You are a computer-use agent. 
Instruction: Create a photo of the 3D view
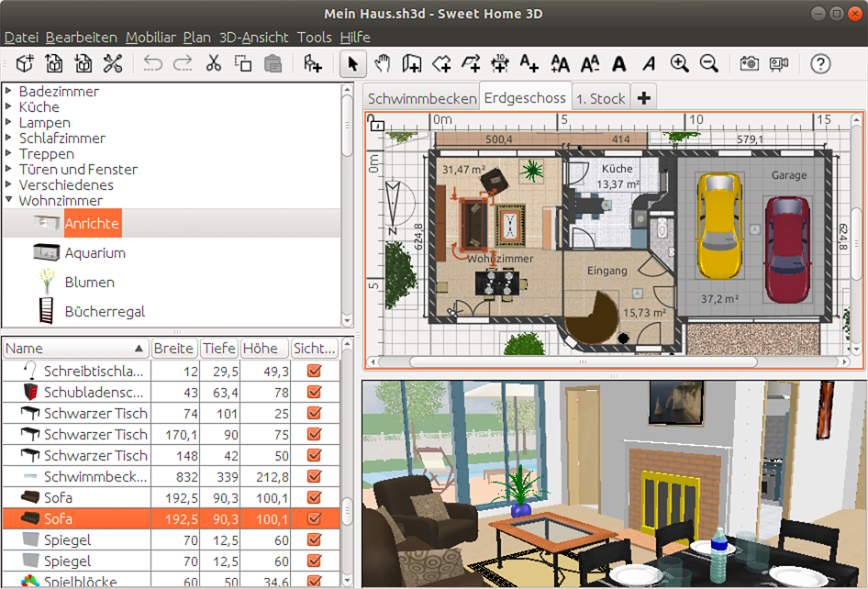tap(749, 63)
